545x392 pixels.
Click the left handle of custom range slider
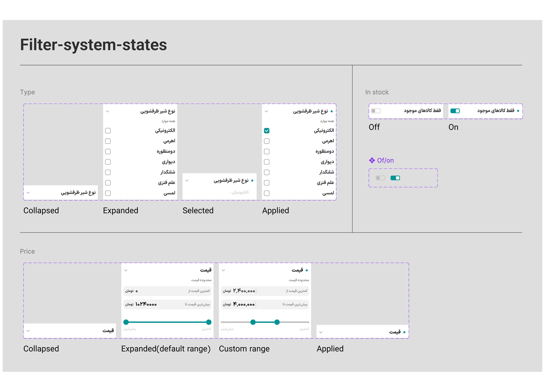tap(253, 322)
